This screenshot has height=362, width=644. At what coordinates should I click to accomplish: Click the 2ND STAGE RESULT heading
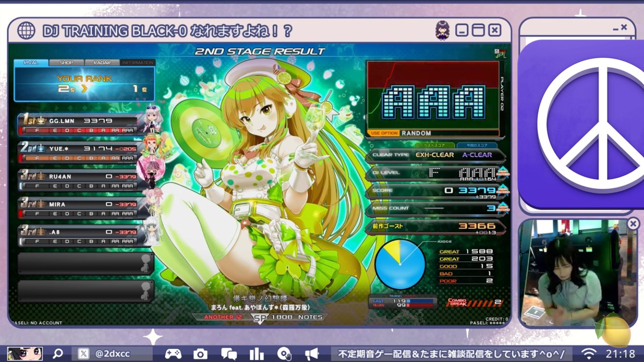(260, 51)
